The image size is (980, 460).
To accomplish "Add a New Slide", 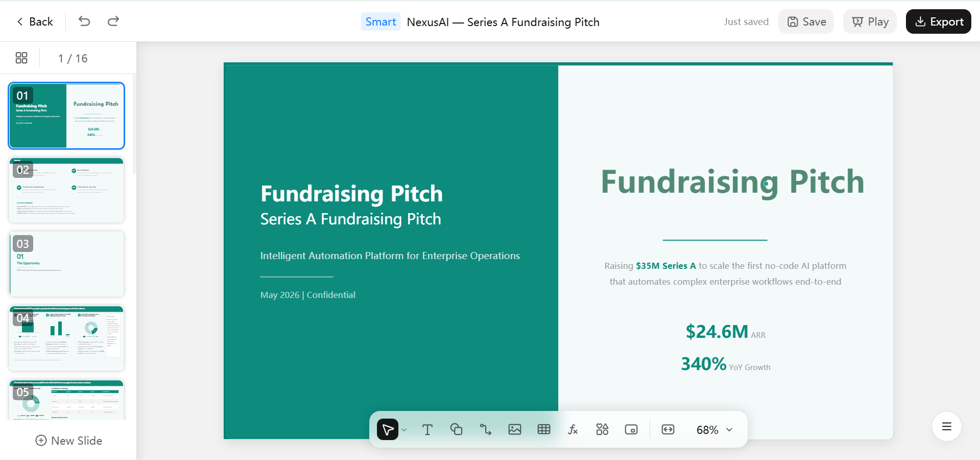I will pyautogui.click(x=68, y=441).
